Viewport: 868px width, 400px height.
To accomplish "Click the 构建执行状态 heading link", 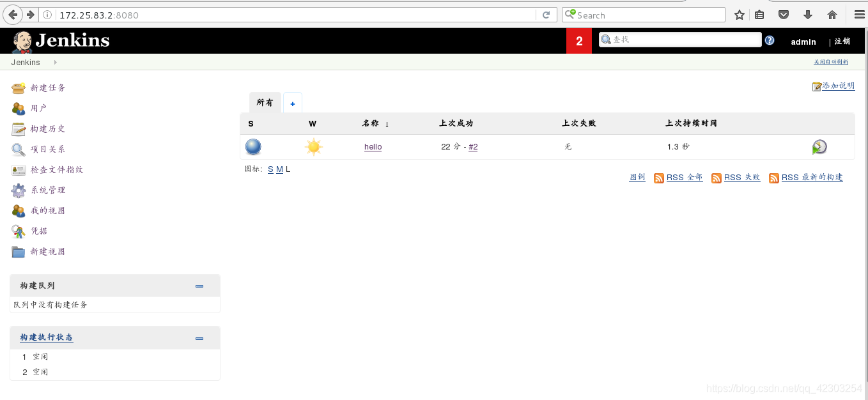I will (47, 337).
